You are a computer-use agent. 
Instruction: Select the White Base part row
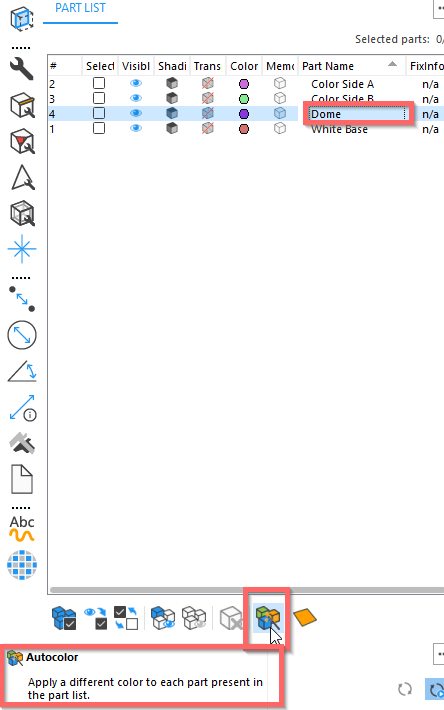[x=245, y=129]
